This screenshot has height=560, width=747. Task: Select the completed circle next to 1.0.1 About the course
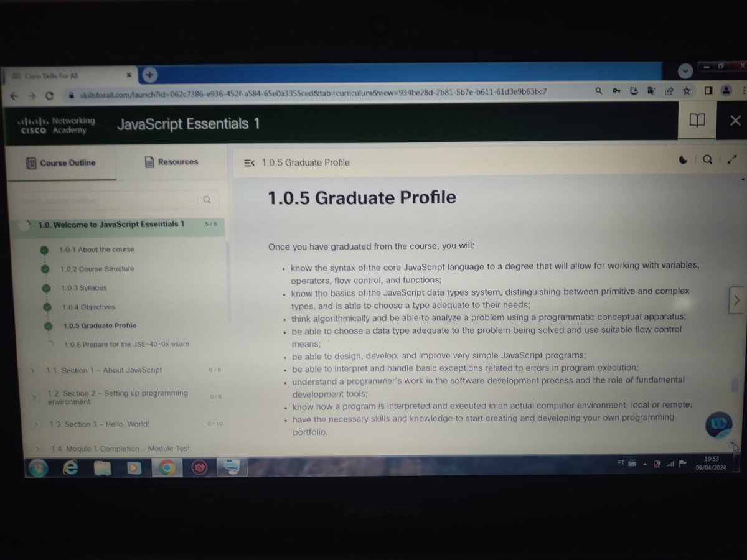coord(44,250)
